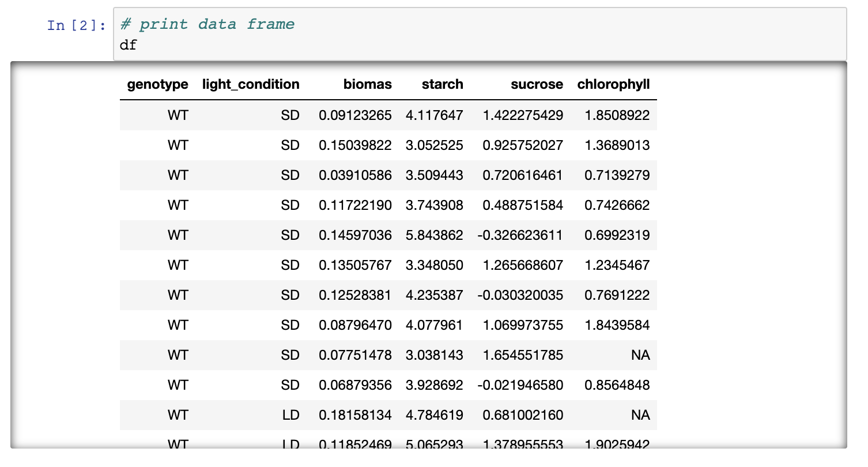Click chlorophyll value 0.6992319

pyautogui.click(x=617, y=235)
